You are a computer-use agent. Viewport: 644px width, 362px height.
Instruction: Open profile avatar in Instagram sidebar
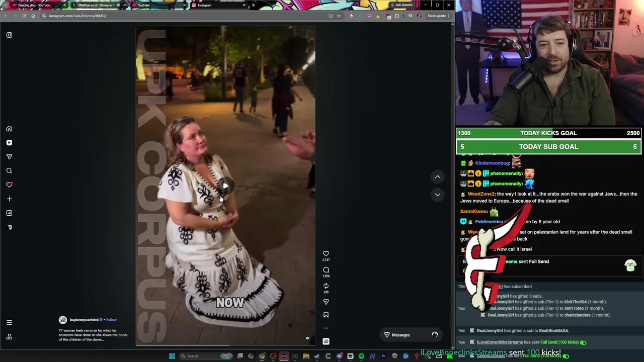point(9,227)
